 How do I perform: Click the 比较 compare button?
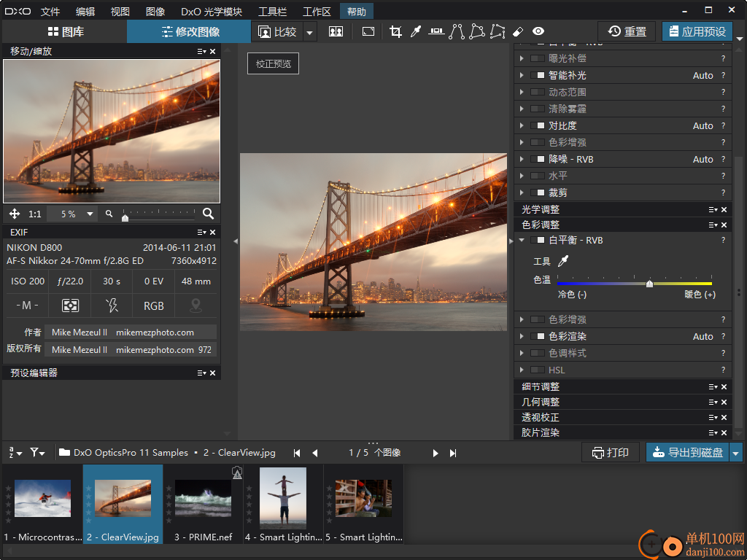[278, 32]
